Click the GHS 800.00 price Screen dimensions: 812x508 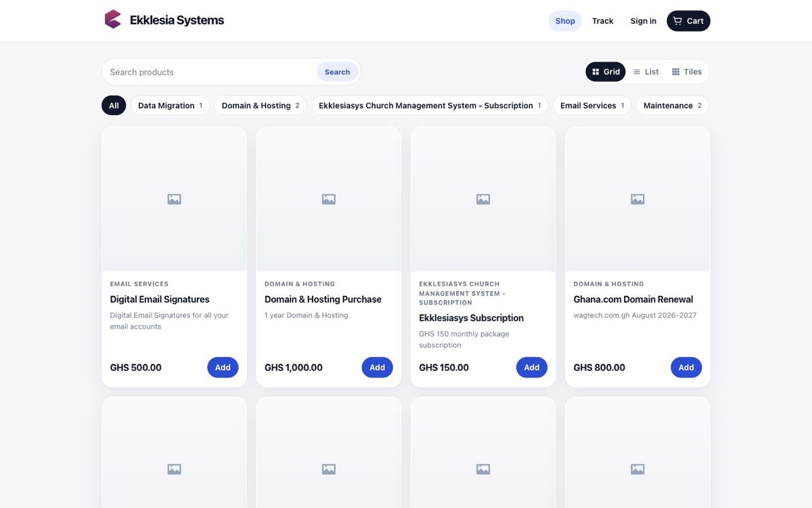(600, 368)
